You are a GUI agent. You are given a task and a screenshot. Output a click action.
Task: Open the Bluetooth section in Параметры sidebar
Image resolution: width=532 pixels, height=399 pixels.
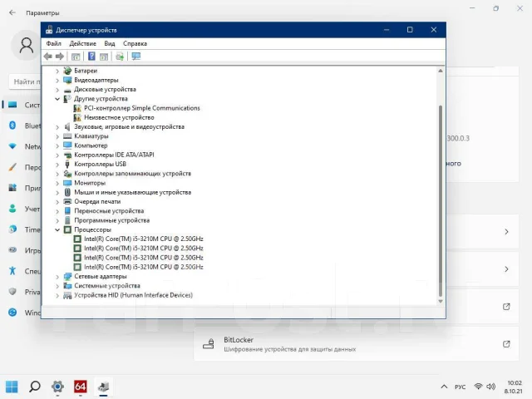(22, 126)
